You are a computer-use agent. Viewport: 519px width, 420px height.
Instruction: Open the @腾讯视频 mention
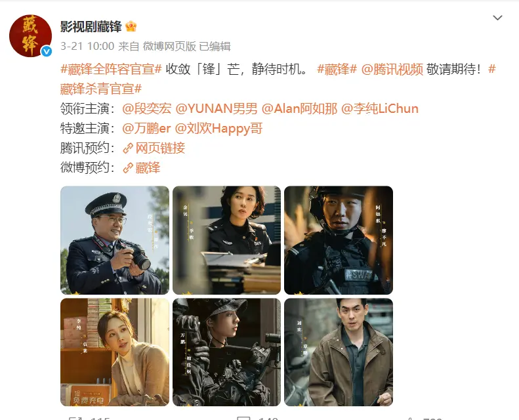pyautogui.click(x=392, y=69)
